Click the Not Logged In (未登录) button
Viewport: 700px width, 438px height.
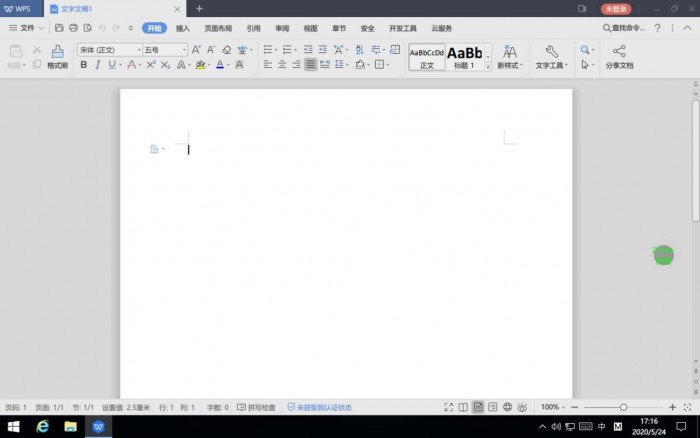(x=615, y=8)
